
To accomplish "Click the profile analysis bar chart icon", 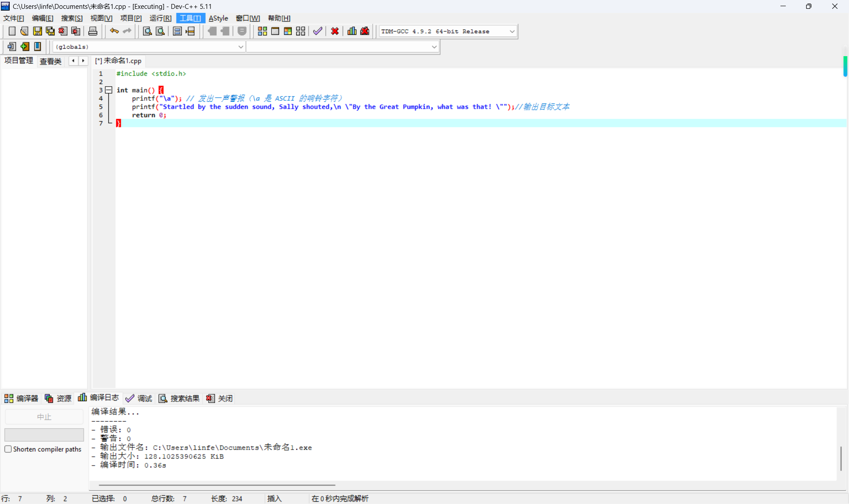I will click(x=352, y=31).
